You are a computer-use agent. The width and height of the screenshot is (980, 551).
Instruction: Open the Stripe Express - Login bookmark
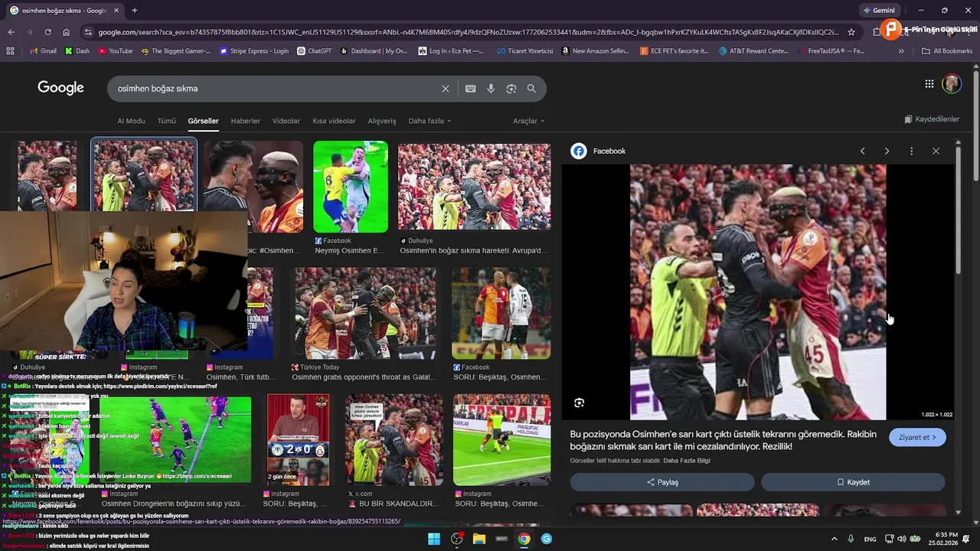[254, 51]
